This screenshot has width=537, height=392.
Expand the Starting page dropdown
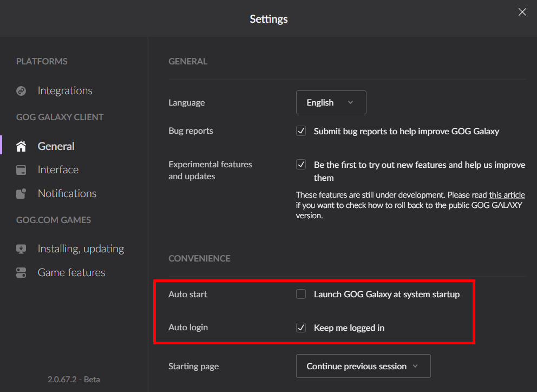[363, 366]
